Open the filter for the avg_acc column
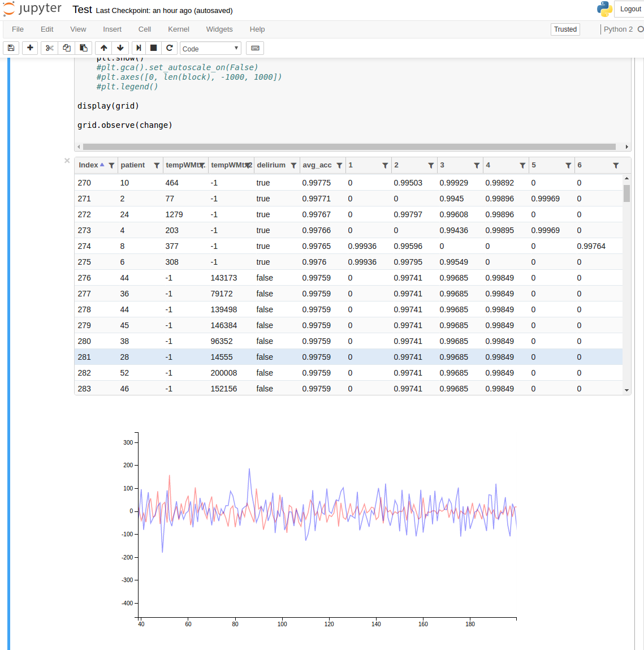 pyautogui.click(x=339, y=165)
